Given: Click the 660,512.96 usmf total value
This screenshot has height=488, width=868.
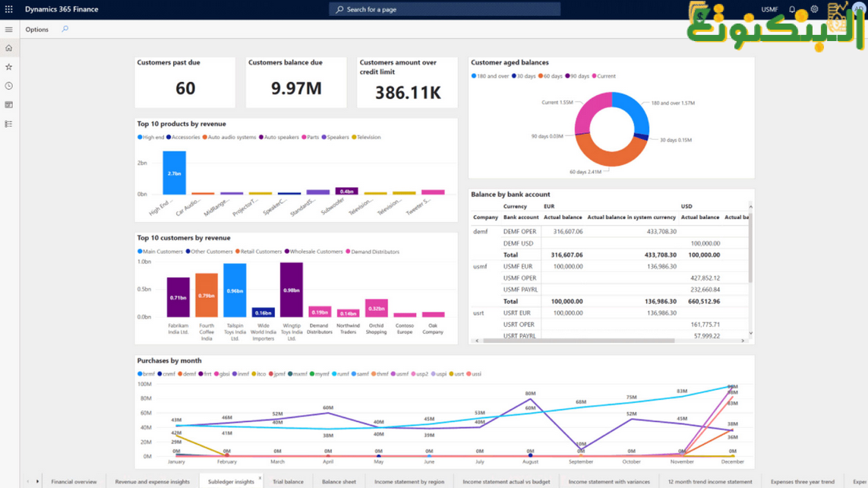Looking at the screenshot, I should click(704, 301).
